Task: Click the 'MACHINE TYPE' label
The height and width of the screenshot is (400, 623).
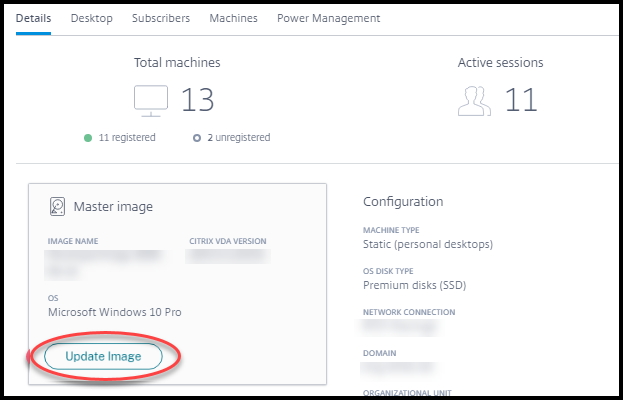Action: coord(391,230)
